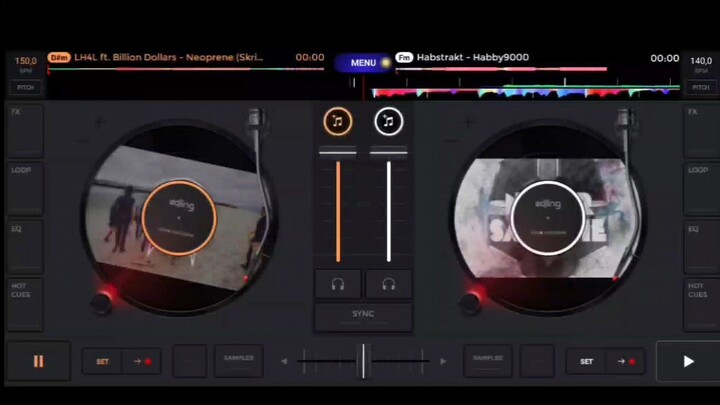
Task: Click the left deck track progress bar
Action: (186, 69)
